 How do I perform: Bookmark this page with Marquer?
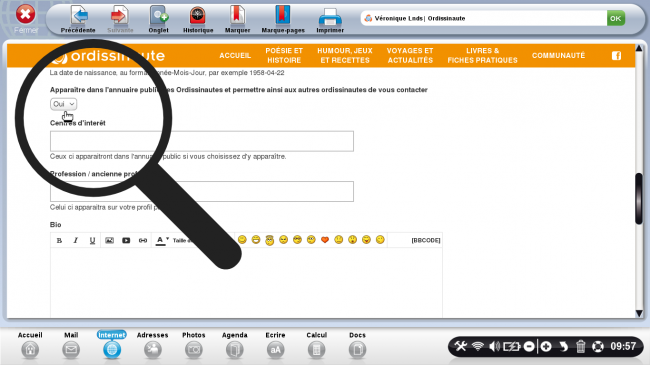(x=237, y=19)
